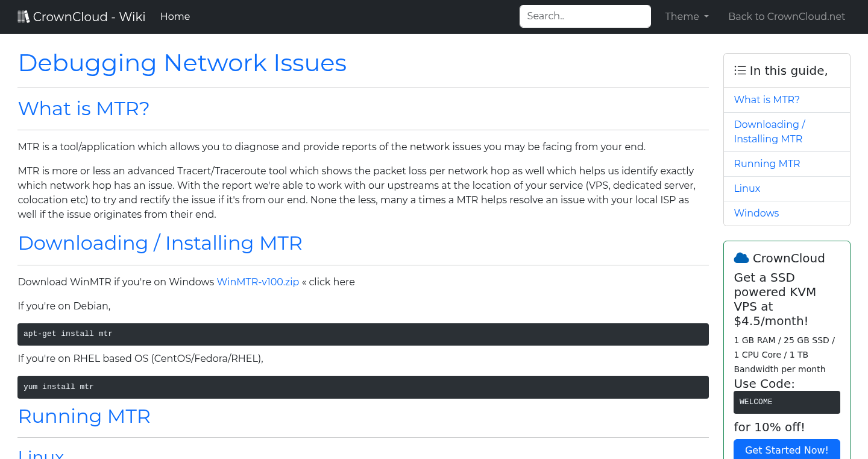Click the 'Running MTR' section heading
The image size is (868, 459).
pyautogui.click(x=84, y=416)
